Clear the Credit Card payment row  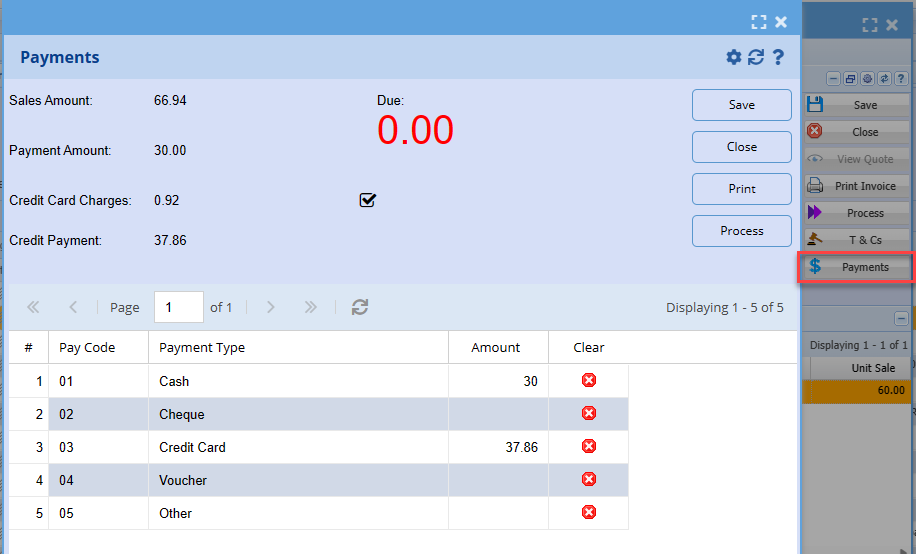pos(589,447)
